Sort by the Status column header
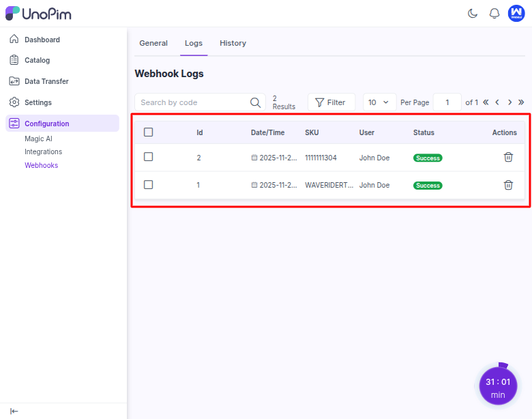The width and height of the screenshot is (532, 419). point(424,132)
